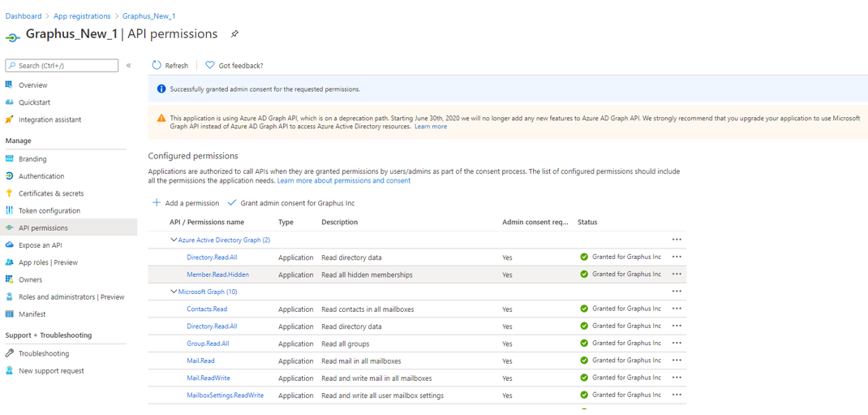Click 'Granted for Graphus Inc' status in Mail.Read row

(x=626, y=360)
